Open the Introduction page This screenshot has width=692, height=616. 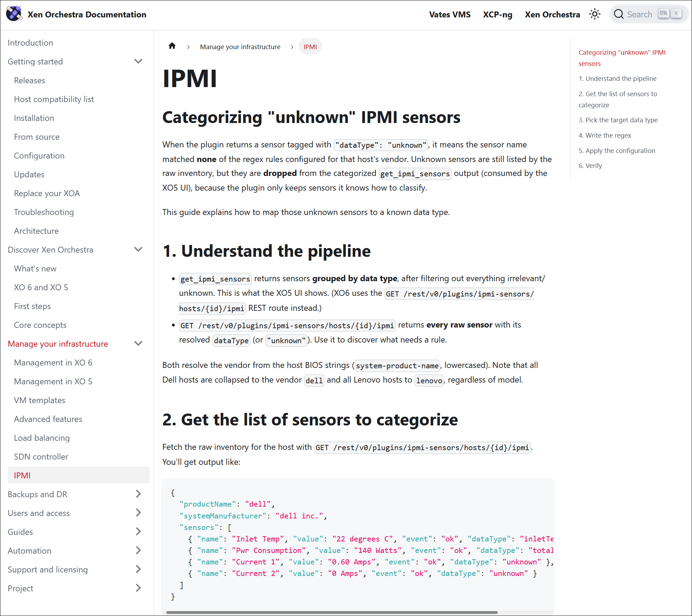30,43
